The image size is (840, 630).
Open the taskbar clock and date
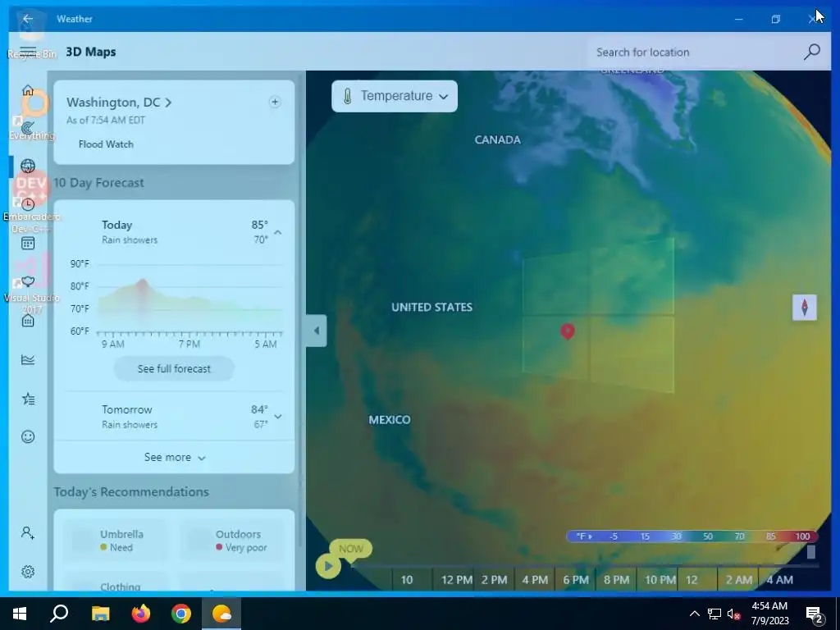coord(769,614)
